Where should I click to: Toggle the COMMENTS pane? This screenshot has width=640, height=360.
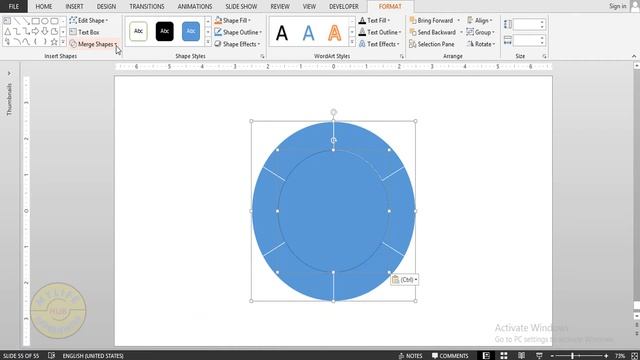[450, 356]
